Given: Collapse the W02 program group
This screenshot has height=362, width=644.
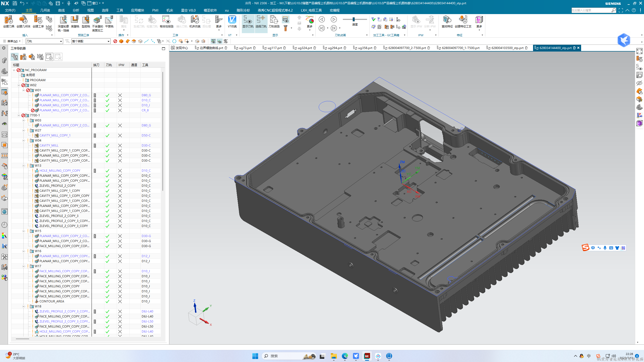Looking at the screenshot, I should click(19, 85).
